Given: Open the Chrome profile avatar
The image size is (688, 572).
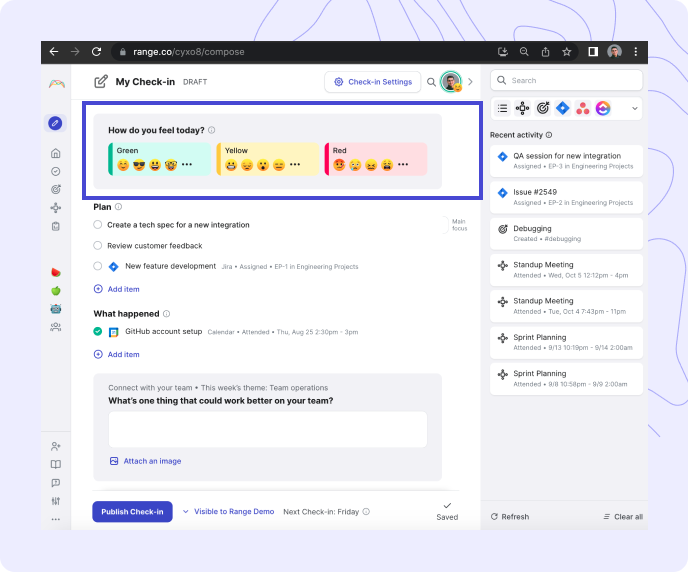Looking at the screenshot, I should pyautogui.click(x=614, y=52).
